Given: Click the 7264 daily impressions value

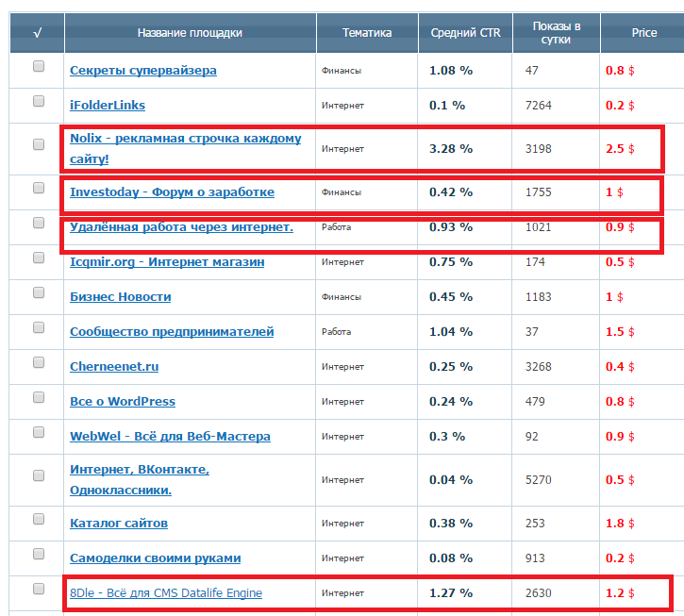Looking at the screenshot, I should click(539, 105).
